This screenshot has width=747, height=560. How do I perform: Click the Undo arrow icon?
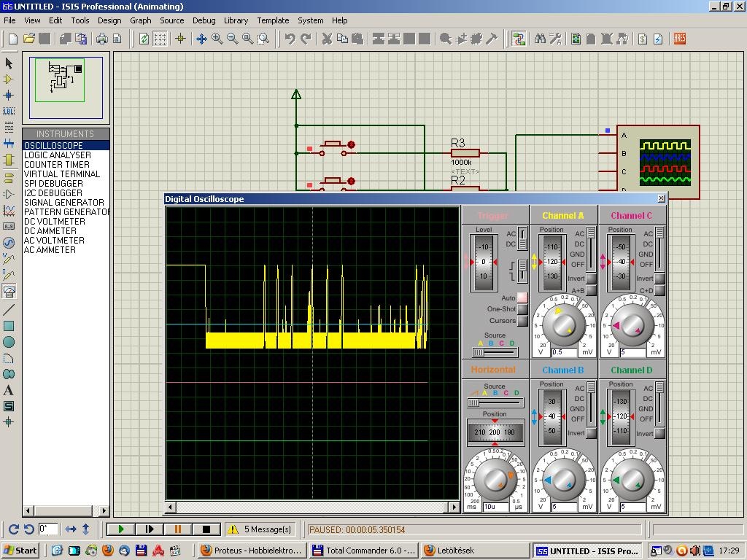[290, 39]
